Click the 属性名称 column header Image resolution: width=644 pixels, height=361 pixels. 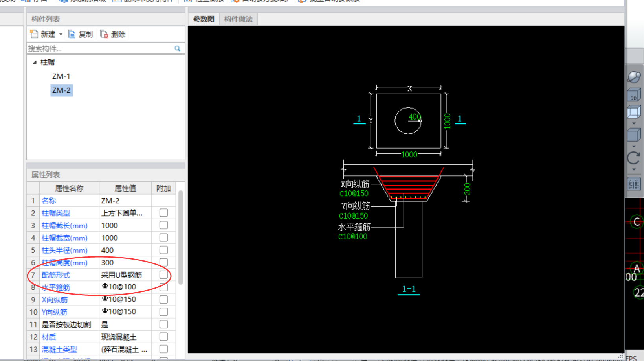pos(69,188)
